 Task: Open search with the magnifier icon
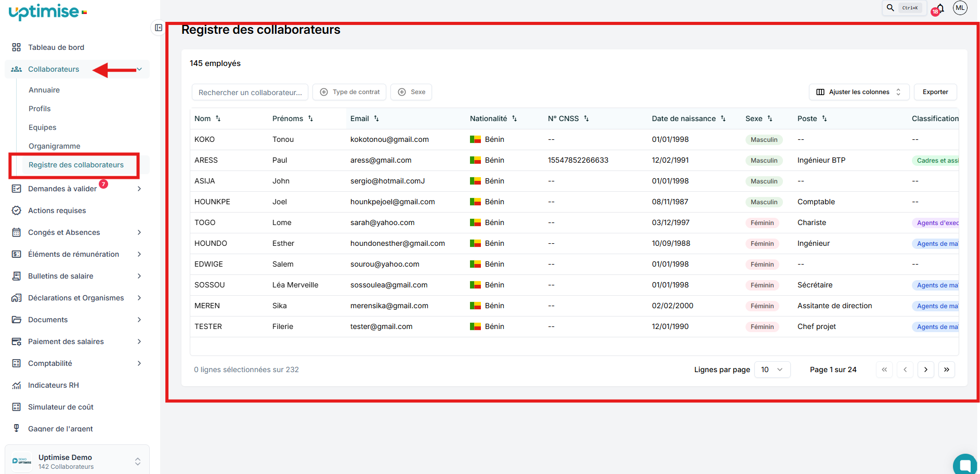tap(890, 8)
